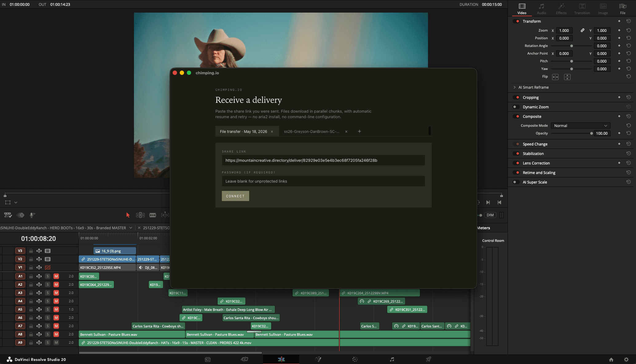Open the Media page icon
The width and height of the screenshot is (636, 364).
[208, 359]
